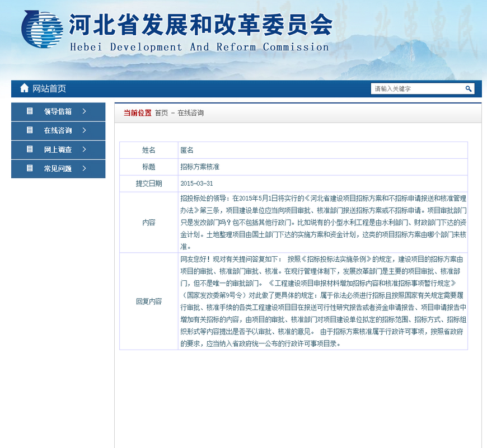Expand the 在线咨询 chevron arrow
487x448 pixels.
point(84,130)
